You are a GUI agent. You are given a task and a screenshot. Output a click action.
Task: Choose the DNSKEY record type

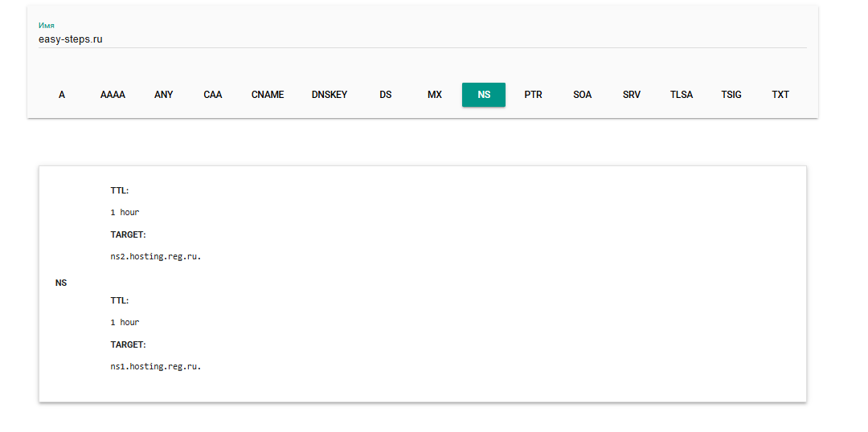point(330,95)
